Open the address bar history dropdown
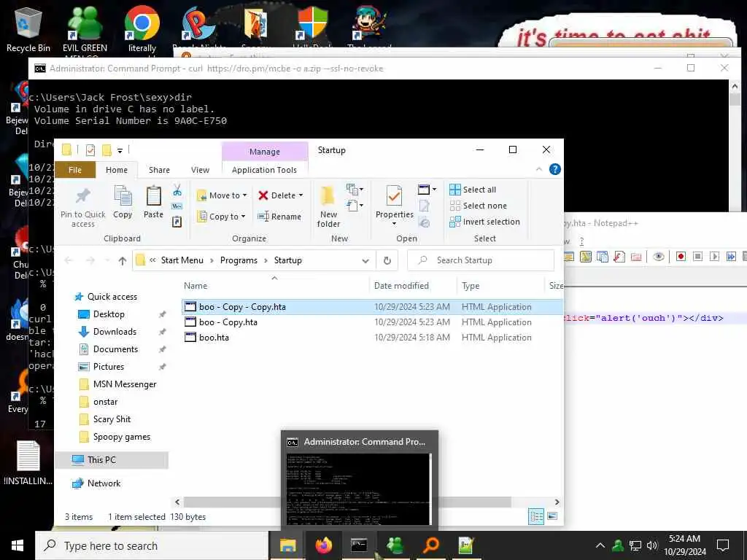 pos(365,260)
